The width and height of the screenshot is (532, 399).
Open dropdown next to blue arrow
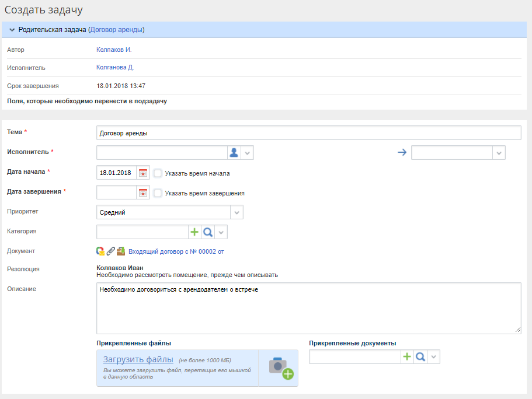[499, 153]
